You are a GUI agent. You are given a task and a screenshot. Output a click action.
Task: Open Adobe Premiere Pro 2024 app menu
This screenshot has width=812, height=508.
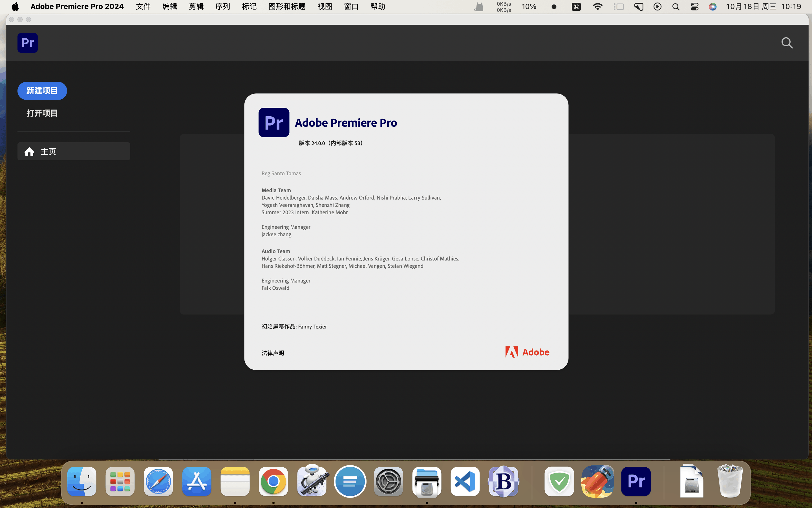pos(77,7)
